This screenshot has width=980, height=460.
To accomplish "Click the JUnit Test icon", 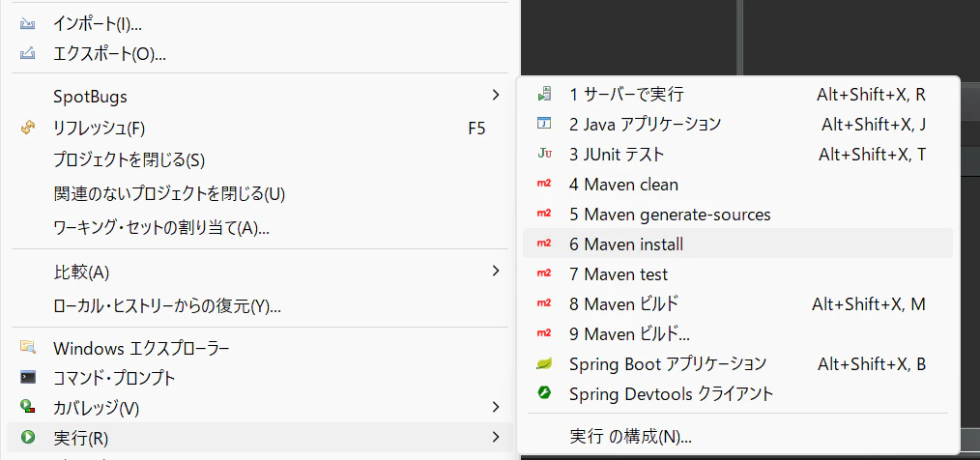I will tap(544, 154).
